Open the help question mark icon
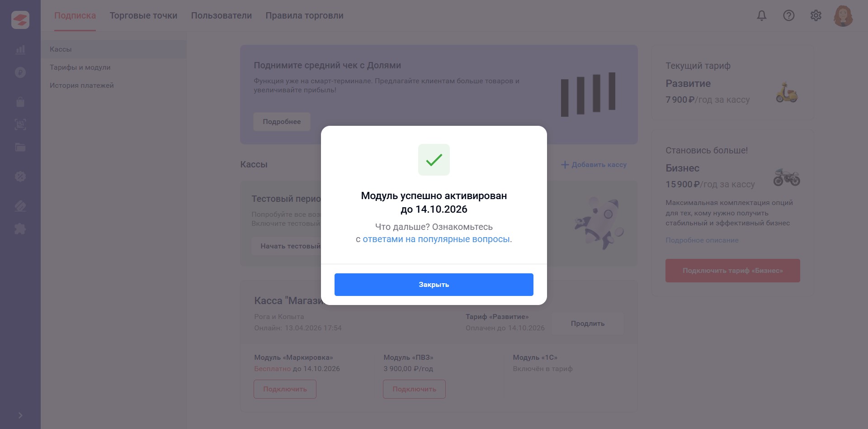Image resolution: width=868 pixels, height=429 pixels. coord(789,16)
